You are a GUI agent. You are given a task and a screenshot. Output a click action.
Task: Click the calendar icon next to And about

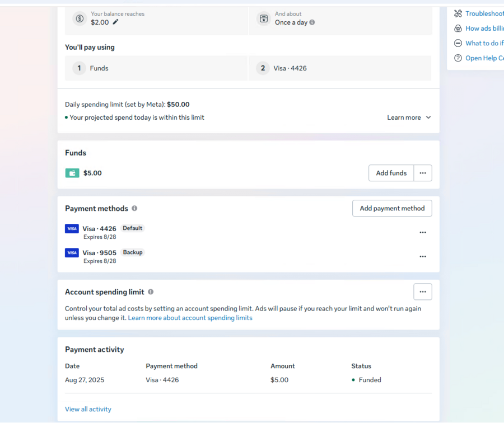[x=264, y=18]
